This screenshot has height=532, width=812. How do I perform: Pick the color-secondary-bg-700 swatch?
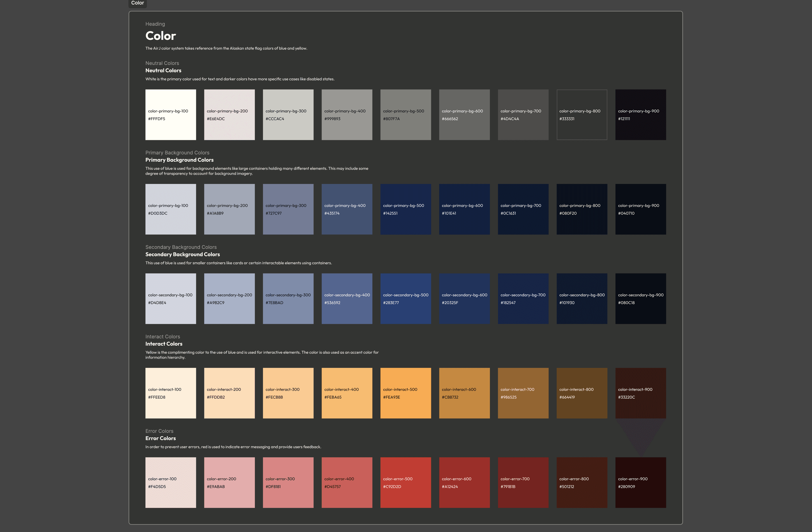coord(523,299)
